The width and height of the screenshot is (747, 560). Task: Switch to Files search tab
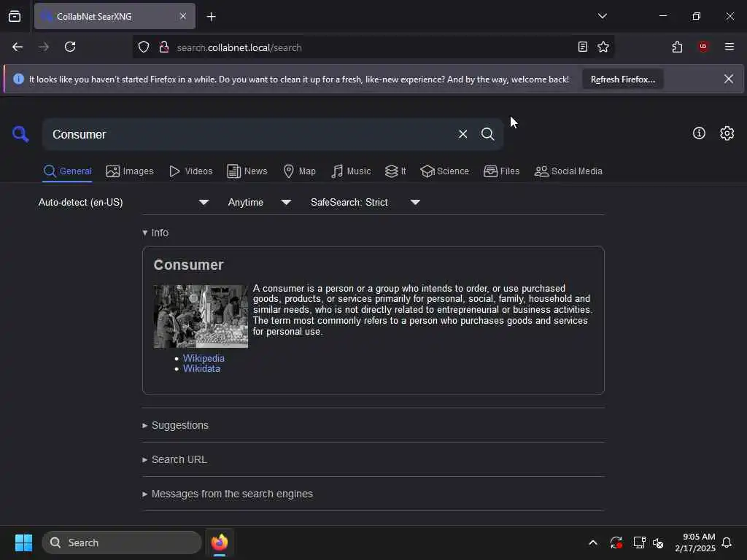502,171
